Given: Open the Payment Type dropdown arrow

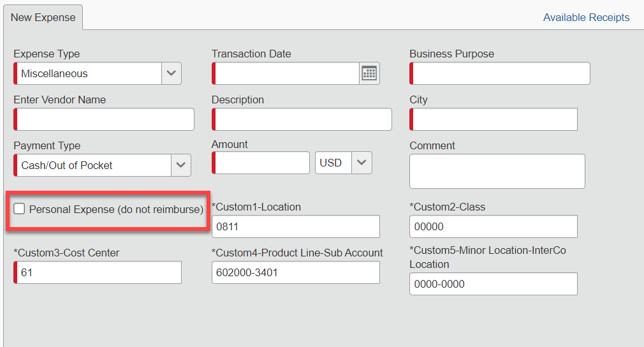Looking at the screenshot, I should (x=181, y=165).
